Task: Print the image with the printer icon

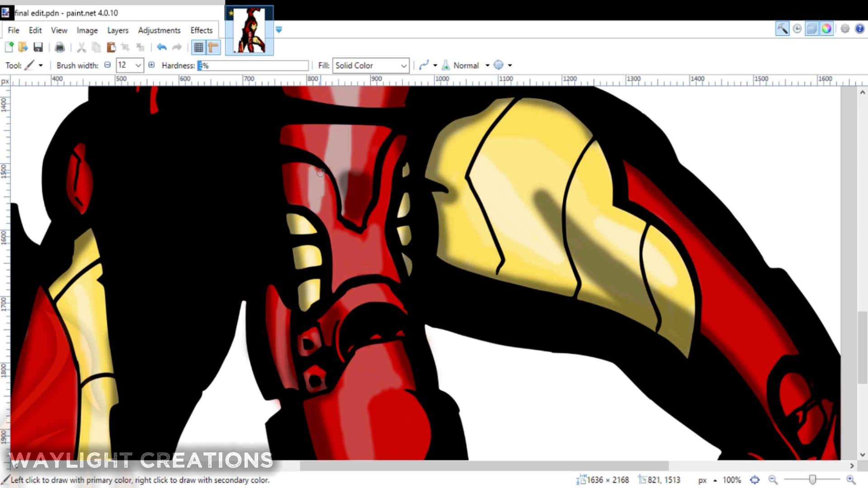Action: pos(60,47)
